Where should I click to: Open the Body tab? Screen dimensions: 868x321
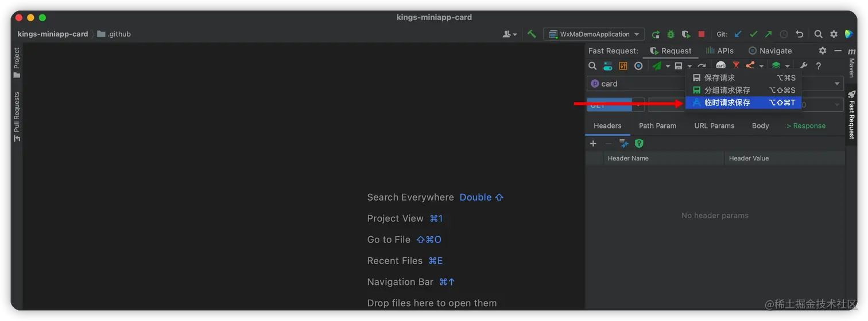[760, 126]
